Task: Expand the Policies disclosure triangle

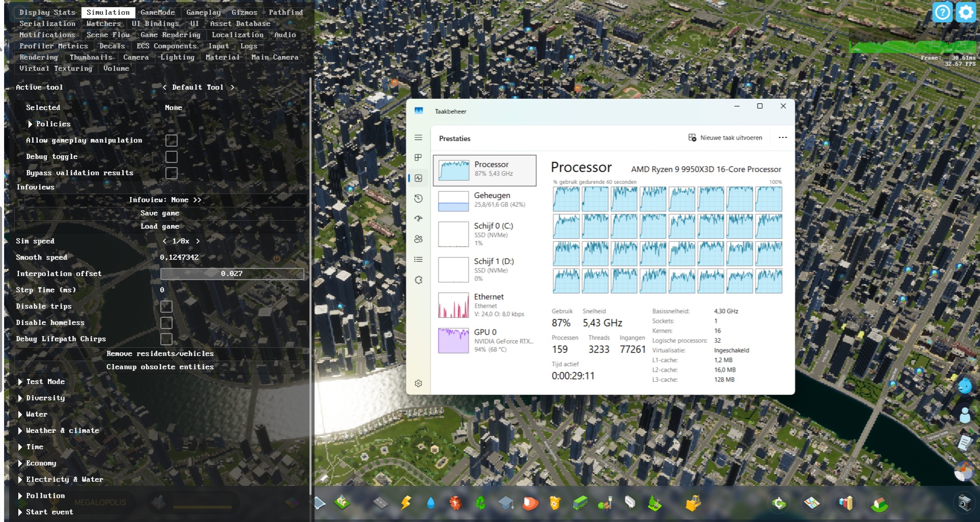Action: [30, 124]
